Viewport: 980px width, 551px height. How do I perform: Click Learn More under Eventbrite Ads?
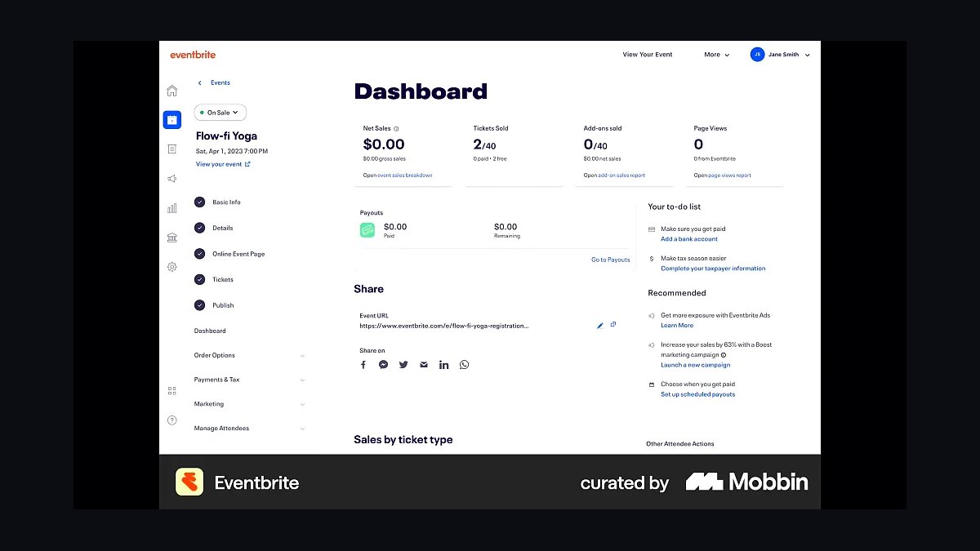point(677,326)
